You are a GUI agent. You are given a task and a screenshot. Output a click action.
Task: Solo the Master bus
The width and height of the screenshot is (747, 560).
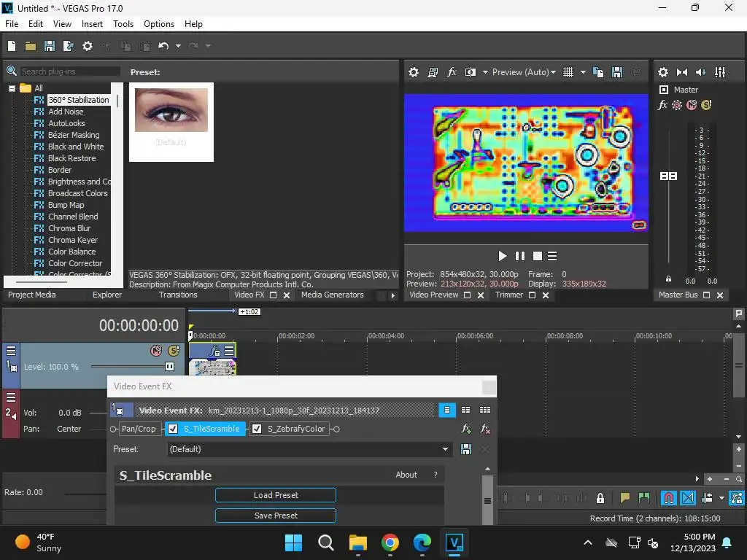pos(706,105)
